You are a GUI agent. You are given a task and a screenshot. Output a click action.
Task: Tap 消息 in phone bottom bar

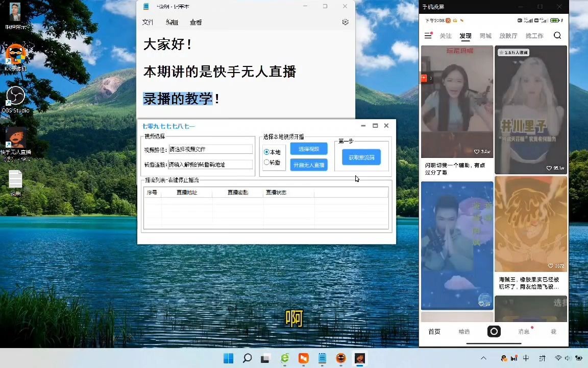(524, 332)
